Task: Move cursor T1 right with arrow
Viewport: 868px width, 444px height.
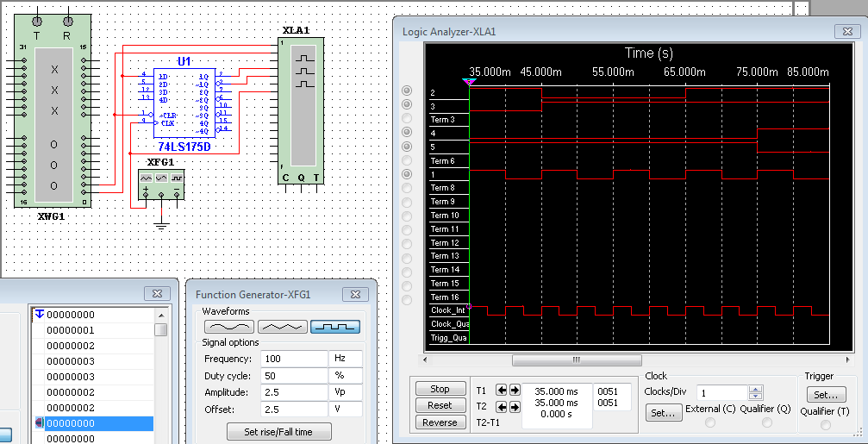Action: (515, 391)
